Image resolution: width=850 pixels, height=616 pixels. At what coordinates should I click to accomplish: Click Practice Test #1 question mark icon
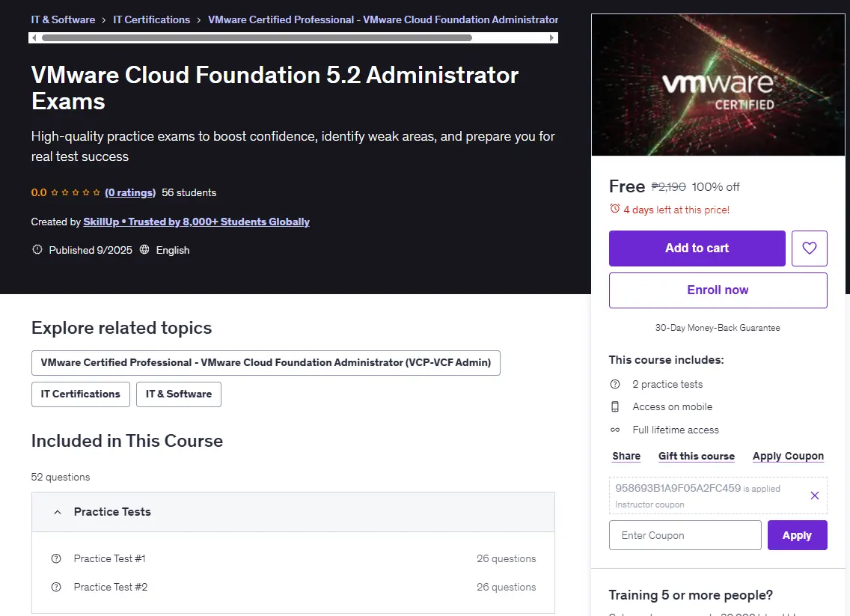tap(56, 558)
